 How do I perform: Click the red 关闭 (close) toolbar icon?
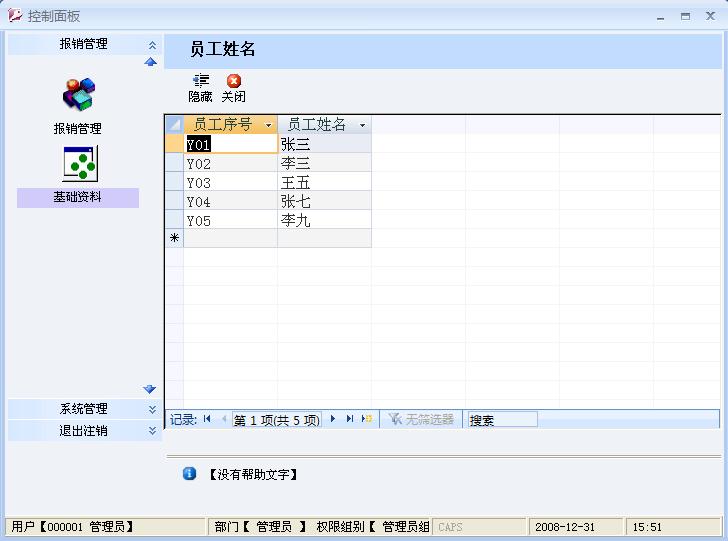click(234, 81)
